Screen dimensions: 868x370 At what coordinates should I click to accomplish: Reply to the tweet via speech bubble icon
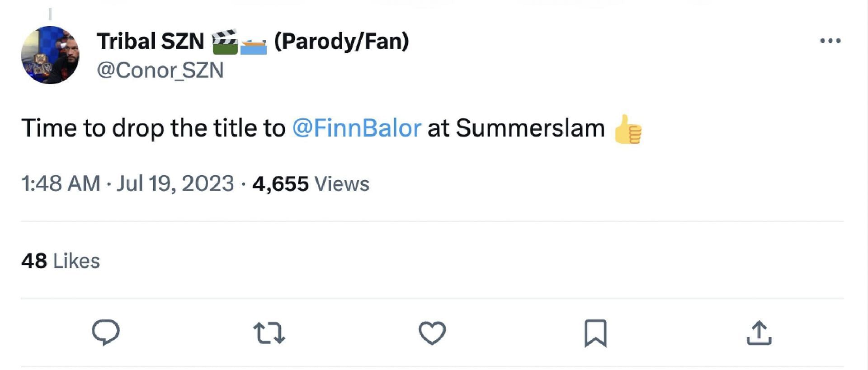[106, 333]
